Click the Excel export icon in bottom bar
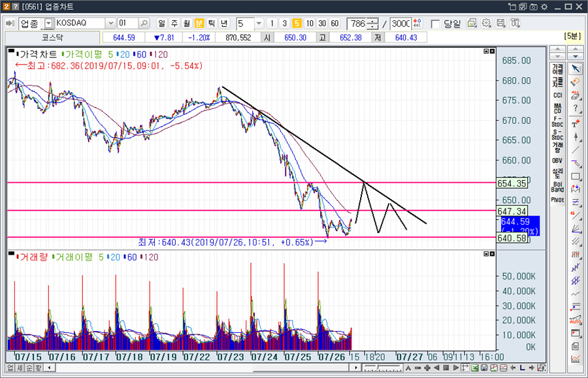The height and width of the screenshot is (378, 588). [475, 368]
